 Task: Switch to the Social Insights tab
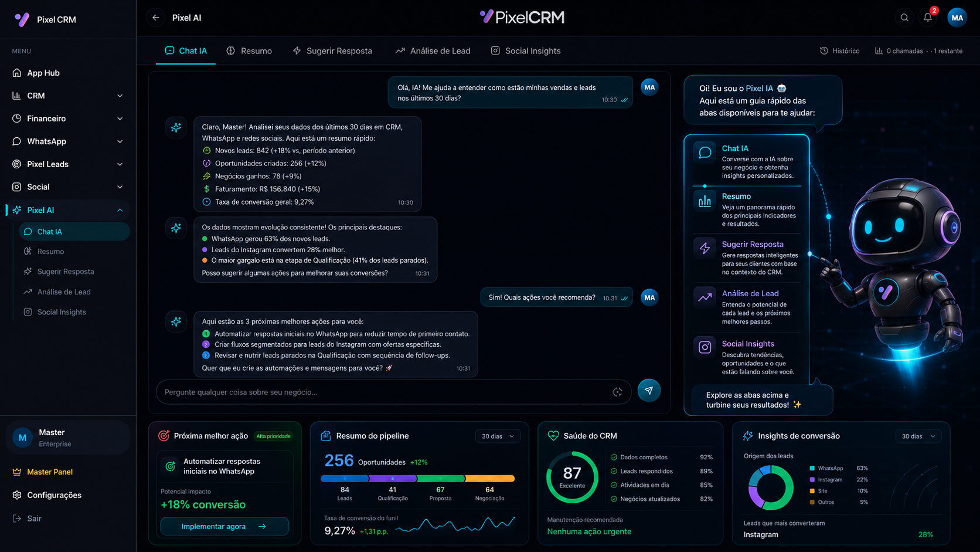(x=526, y=51)
